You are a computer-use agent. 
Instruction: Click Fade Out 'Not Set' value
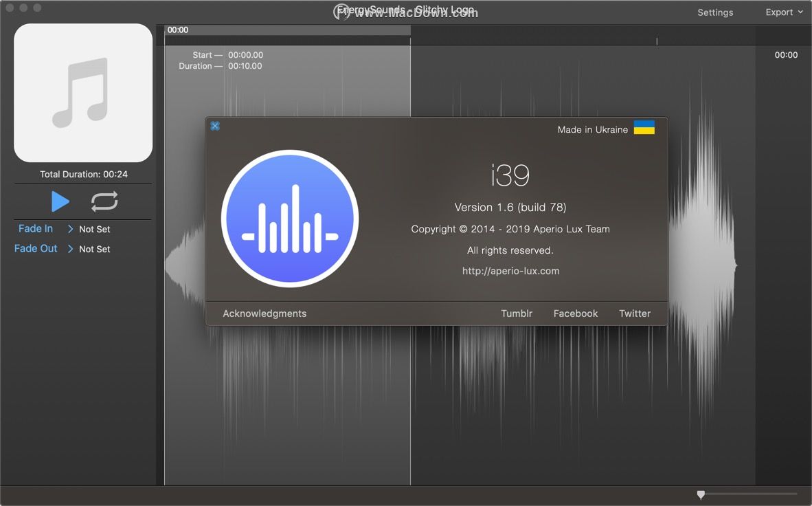click(95, 249)
